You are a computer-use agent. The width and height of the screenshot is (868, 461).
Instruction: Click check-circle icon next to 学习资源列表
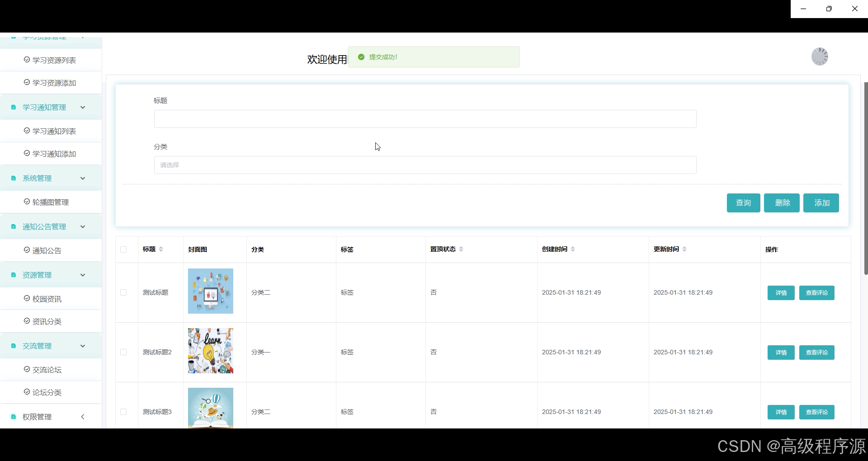[x=27, y=60]
